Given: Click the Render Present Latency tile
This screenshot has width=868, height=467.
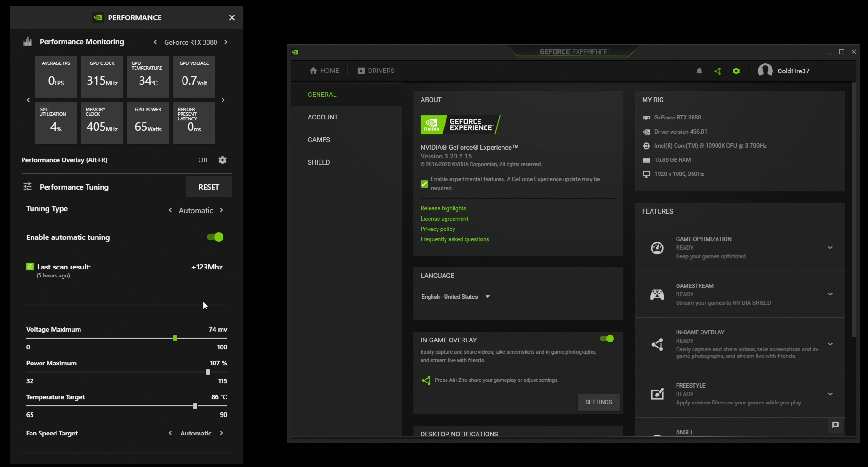Looking at the screenshot, I should [x=194, y=123].
